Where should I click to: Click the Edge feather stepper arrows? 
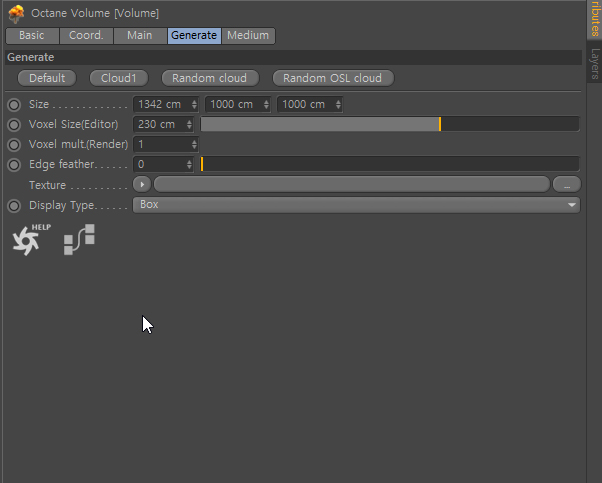189,164
